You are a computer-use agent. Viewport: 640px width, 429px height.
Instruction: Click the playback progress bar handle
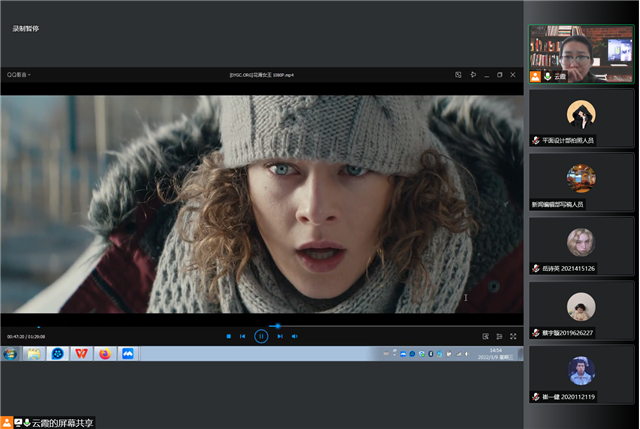278,326
